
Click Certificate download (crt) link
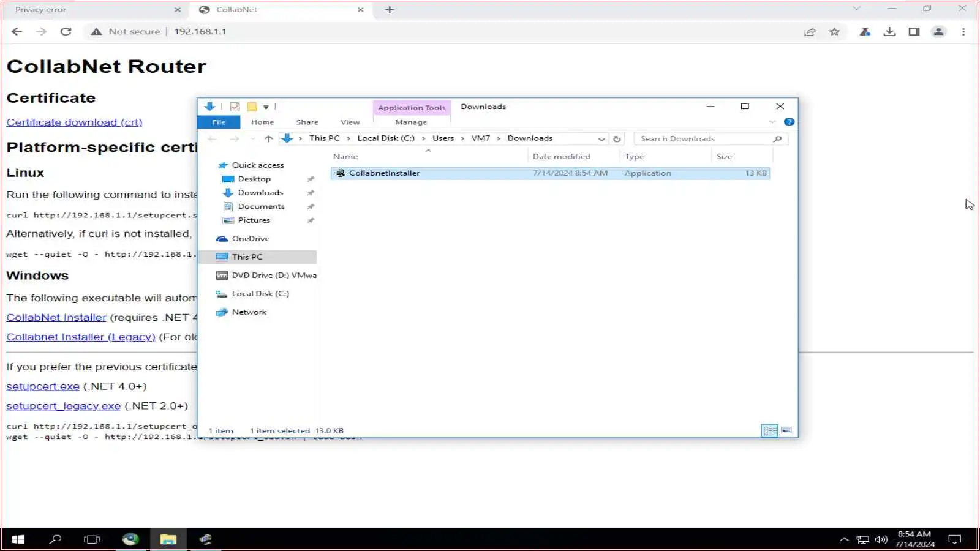(x=74, y=122)
